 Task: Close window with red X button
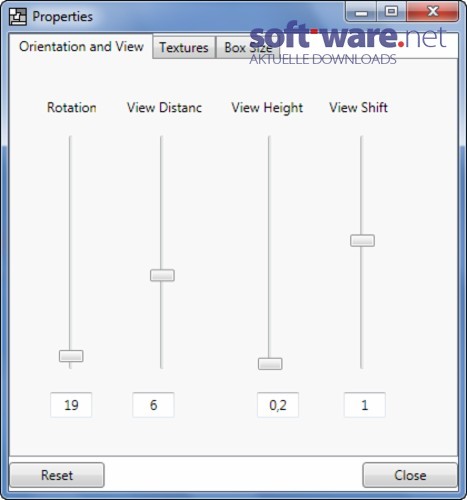(x=432, y=12)
